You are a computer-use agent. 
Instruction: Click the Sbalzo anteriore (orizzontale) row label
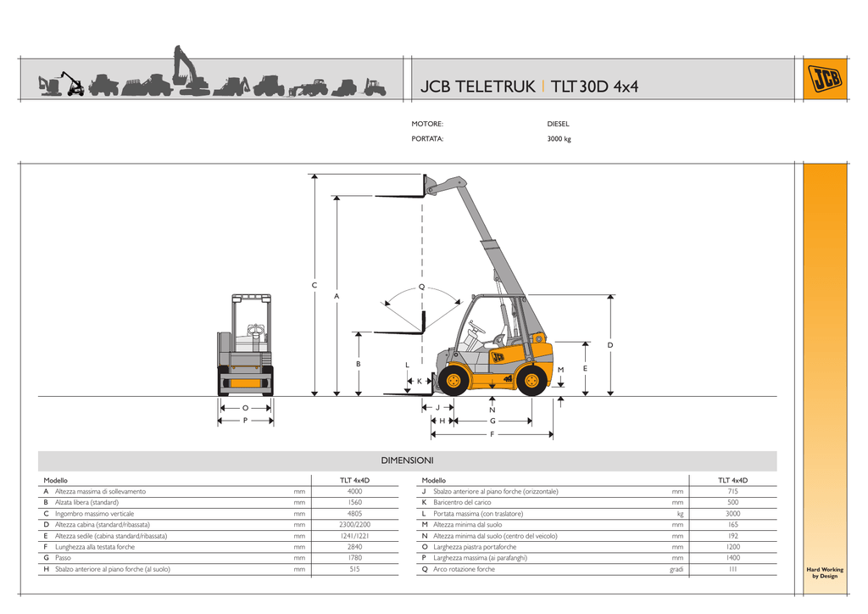495,492
